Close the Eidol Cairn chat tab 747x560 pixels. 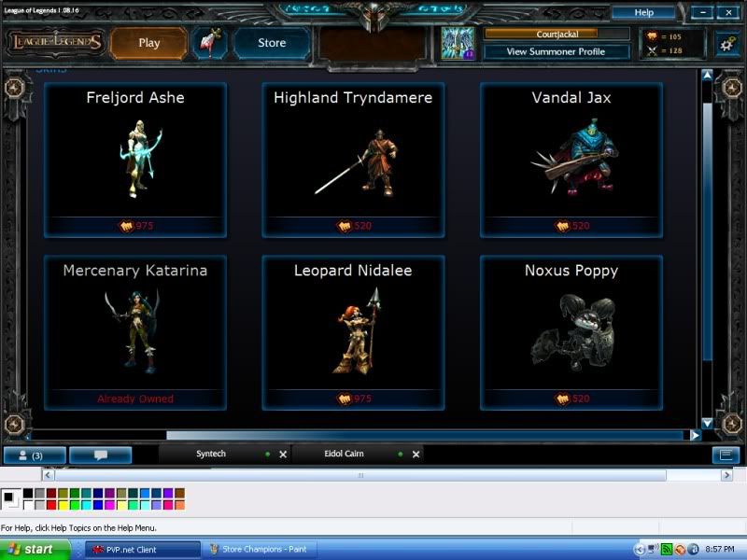pyautogui.click(x=416, y=455)
